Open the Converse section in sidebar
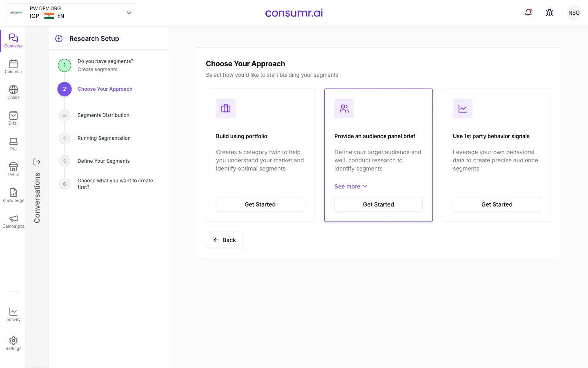The height and width of the screenshot is (368, 588). tap(13, 41)
